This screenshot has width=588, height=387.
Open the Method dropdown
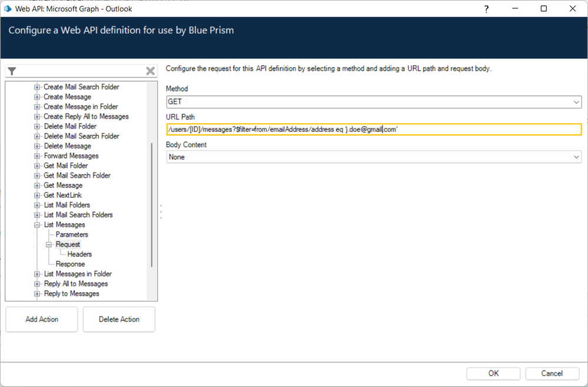[576, 102]
